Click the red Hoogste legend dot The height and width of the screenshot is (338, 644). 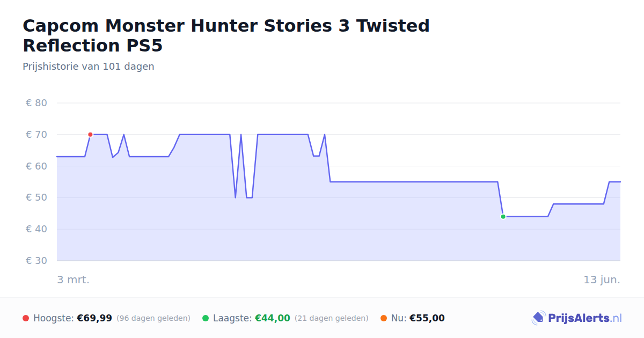click(x=26, y=318)
